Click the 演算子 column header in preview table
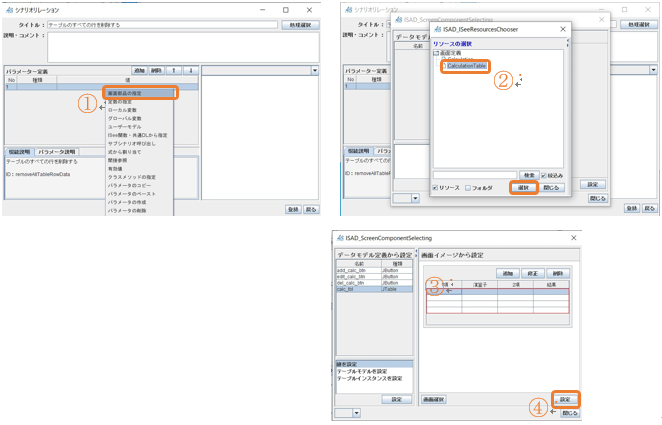Image resolution: width=662 pixels, height=425 pixels. [x=480, y=285]
